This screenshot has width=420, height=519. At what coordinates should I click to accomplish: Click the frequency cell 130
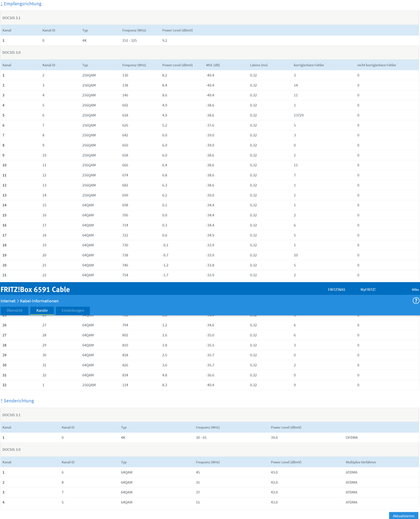point(125,75)
